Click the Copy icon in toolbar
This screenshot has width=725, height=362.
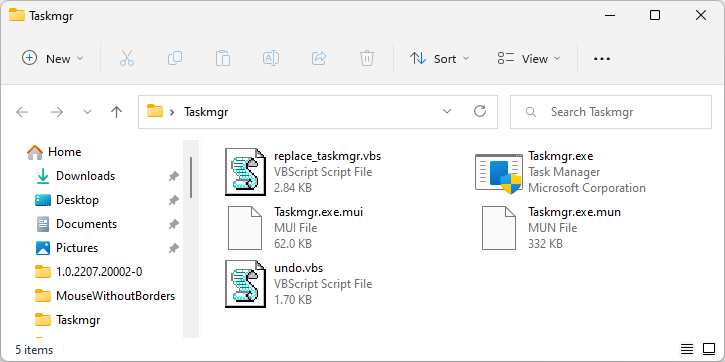175,59
